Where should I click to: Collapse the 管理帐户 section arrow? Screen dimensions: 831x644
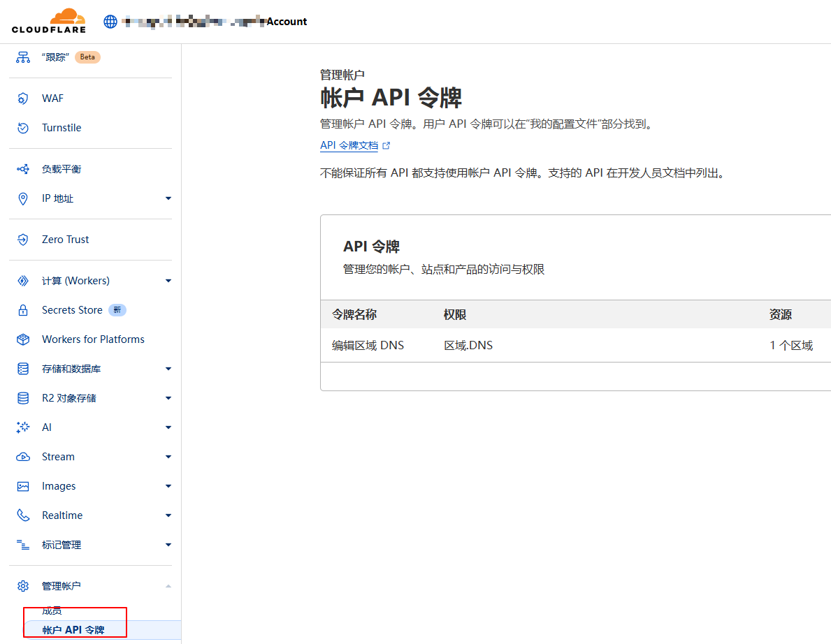(168, 586)
